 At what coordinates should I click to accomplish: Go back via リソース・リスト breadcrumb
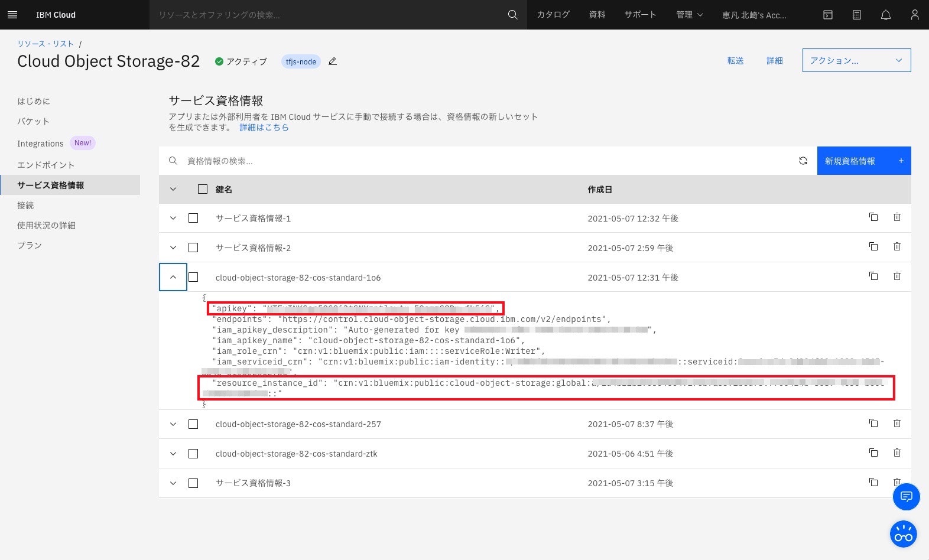click(46, 44)
